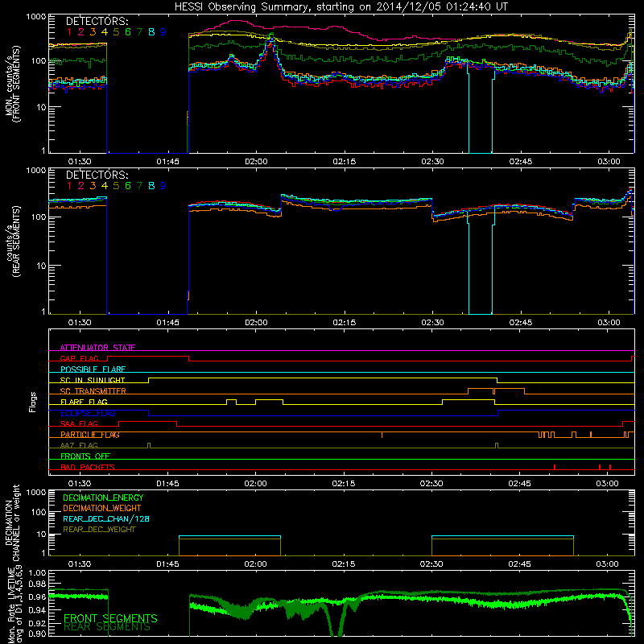Select detector 7 in the front segments legend
Screen dimensions: 644x644
[x=139, y=32]
